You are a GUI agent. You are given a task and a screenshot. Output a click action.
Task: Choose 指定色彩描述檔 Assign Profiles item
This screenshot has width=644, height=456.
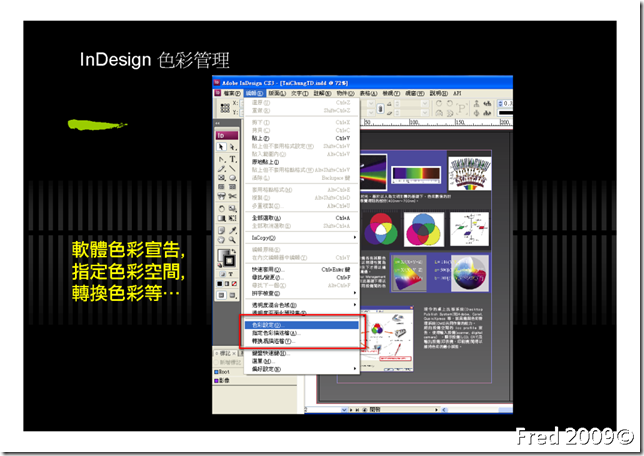301,333
